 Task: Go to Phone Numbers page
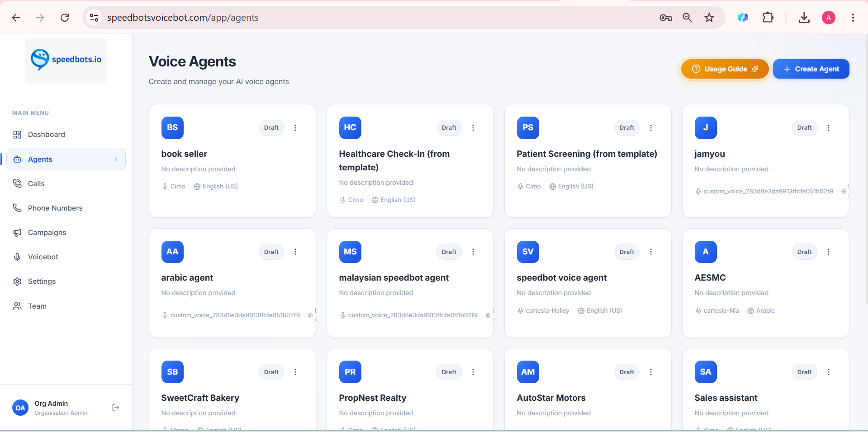(x=66, y=208)
